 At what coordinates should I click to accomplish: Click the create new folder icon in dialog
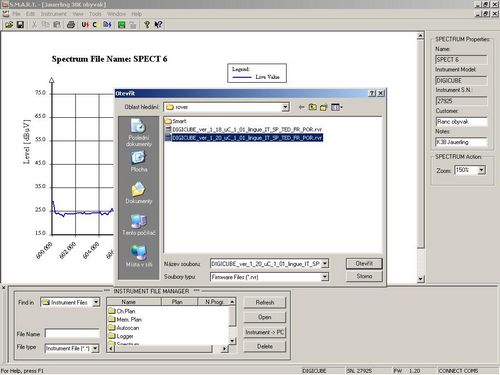pyautogui.click(x=324, y=107)
